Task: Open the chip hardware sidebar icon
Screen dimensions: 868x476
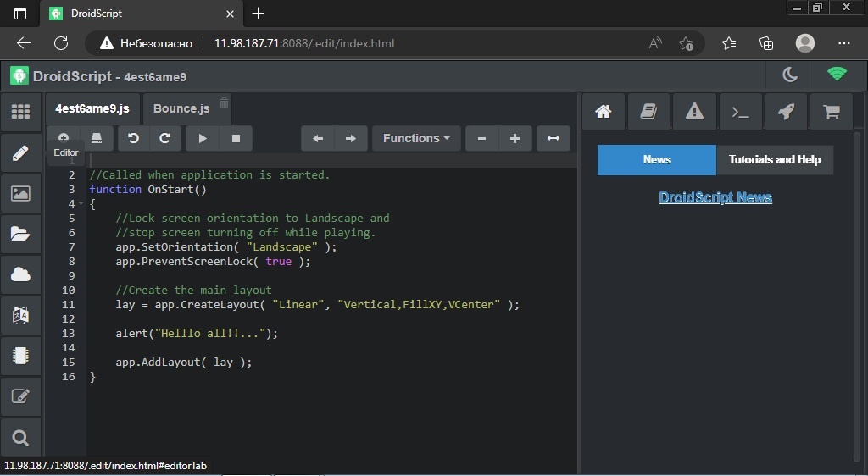Action: (20, 356)
